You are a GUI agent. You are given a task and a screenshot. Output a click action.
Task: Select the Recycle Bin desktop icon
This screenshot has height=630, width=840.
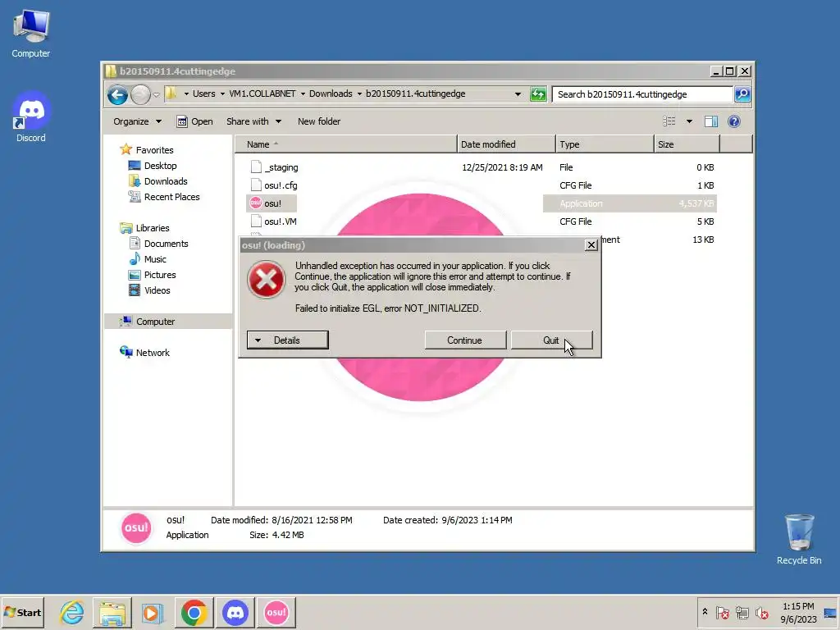pyautogui.click(x=799, y=540)
